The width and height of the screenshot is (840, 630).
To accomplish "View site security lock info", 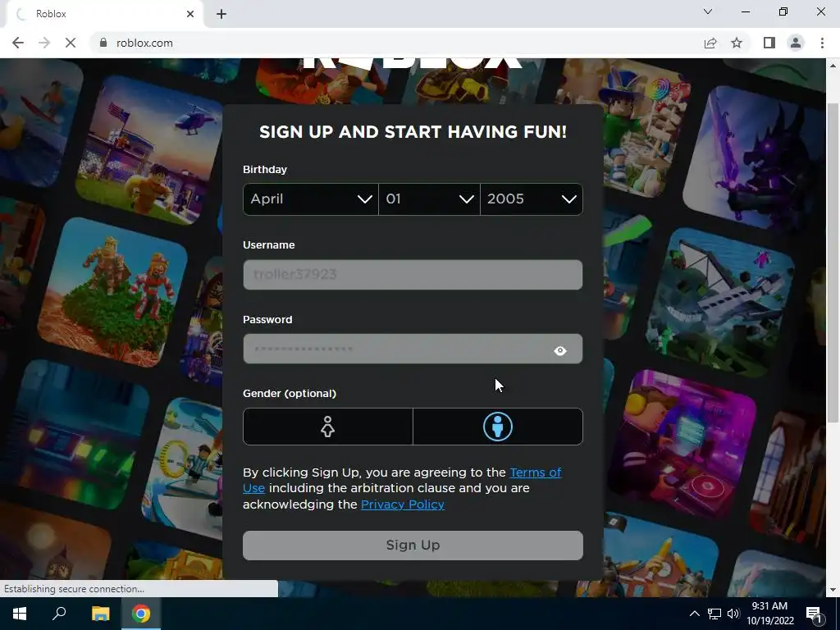I will pos(103,43).
